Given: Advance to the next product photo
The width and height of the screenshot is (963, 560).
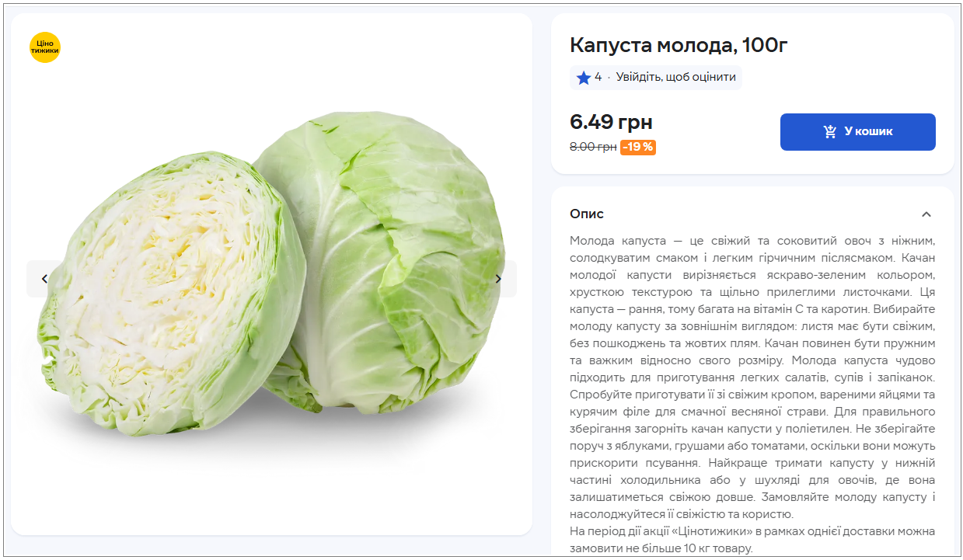Looking at the screenshot, I should (x=498, y=279).
